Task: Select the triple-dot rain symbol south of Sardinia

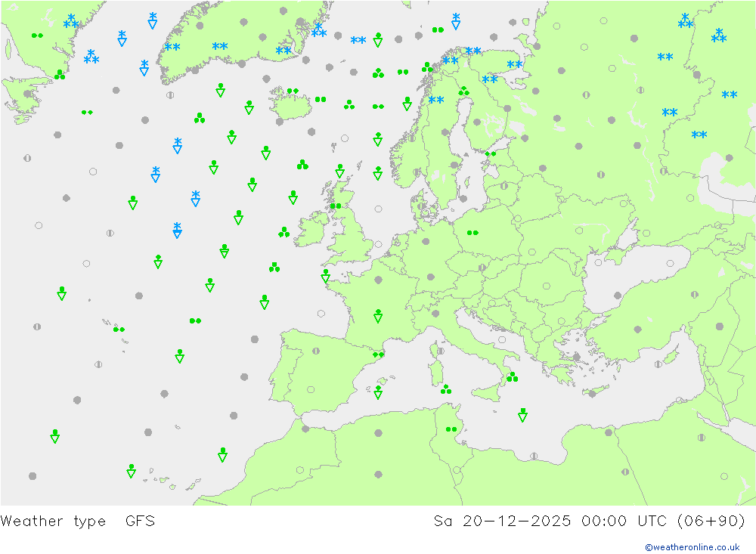Action: (x=446, y=389)
